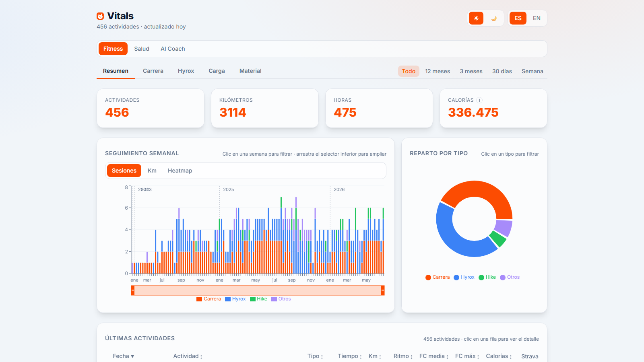Image resolution: width=644 pixels, height=362 pixels.
Task: Select the EN language toggle
Action: (537, 18)
